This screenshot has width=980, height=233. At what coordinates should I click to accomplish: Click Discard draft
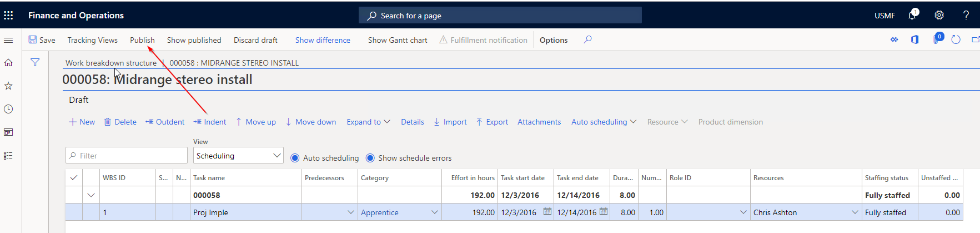coord(255,40)
